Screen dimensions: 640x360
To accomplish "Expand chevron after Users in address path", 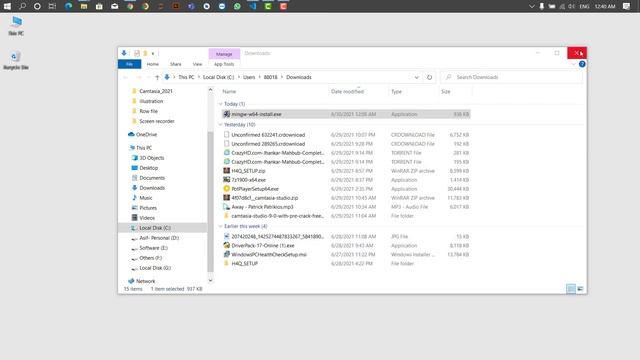I will tap(259, 77).
